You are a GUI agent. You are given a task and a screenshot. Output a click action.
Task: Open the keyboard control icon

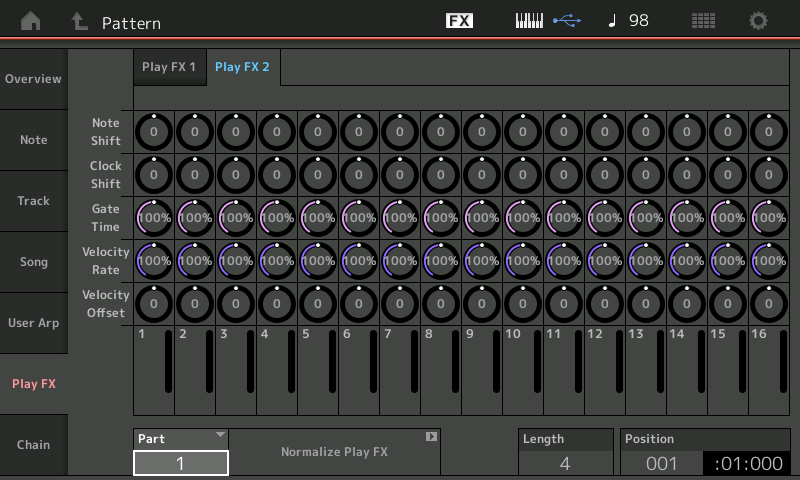[x=529, y=20]
